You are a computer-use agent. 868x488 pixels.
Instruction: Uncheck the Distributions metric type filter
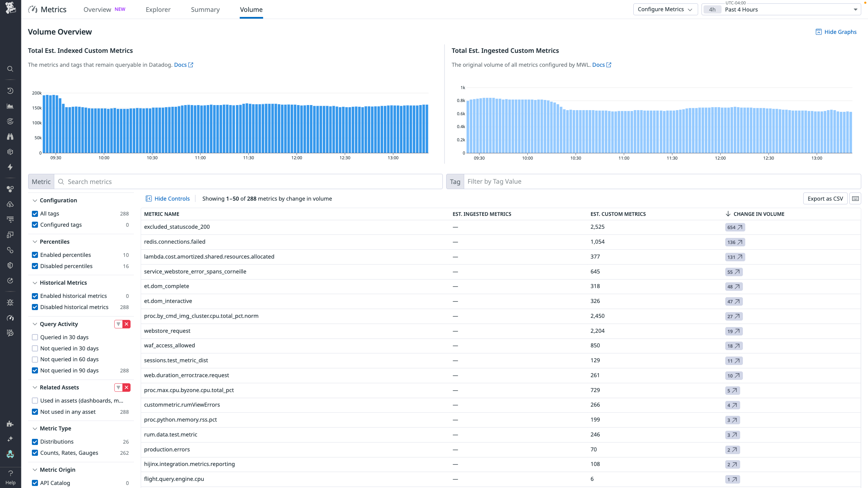[35, 442]
